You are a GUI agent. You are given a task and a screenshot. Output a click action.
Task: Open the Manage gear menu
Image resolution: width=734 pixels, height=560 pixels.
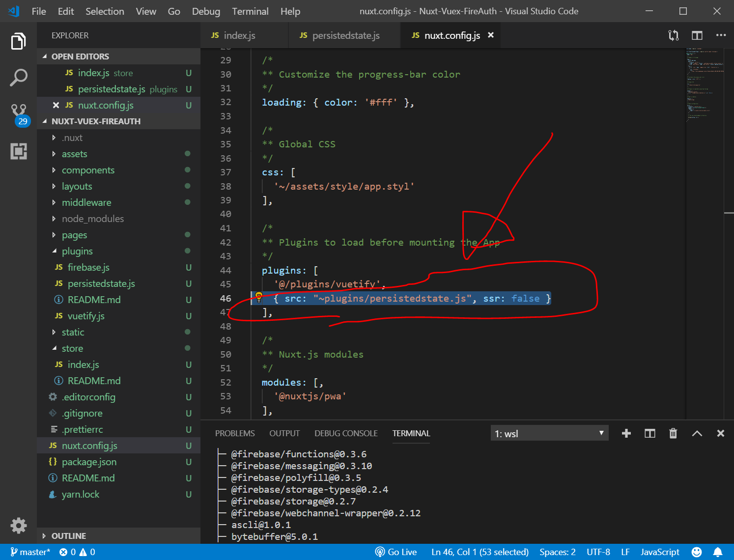point(18,526)
